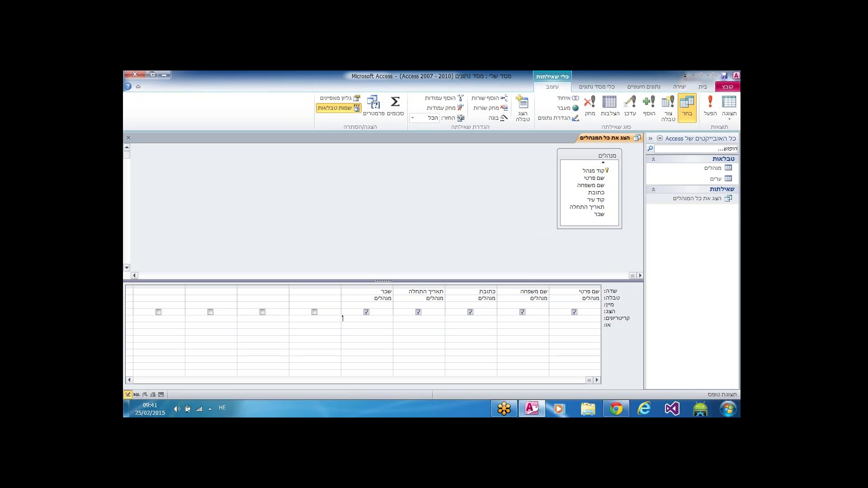This screenshot has width=868, height=488.
Task: Collapse the שאילתות section
Action: click(653, 189)
